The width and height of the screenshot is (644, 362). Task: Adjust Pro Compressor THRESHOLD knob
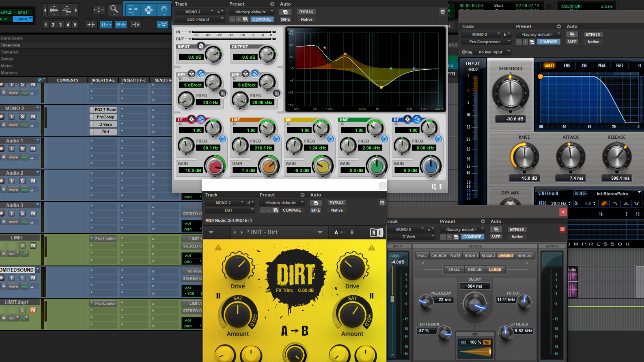coord(510,93)
